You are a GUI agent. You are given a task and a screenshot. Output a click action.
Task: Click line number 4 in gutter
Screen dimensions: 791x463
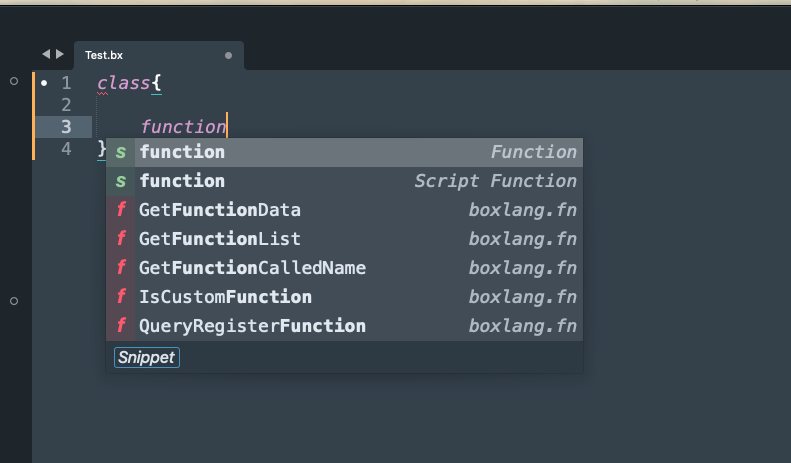(66, 149)
